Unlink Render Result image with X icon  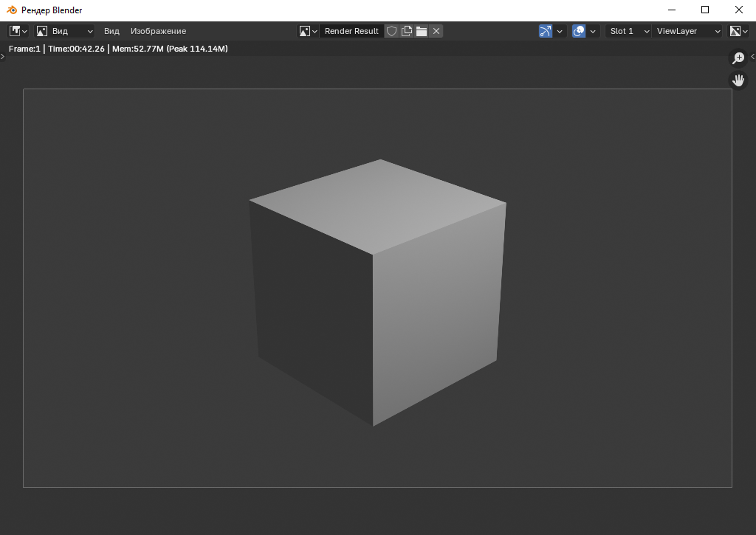[x=436, y=31]
